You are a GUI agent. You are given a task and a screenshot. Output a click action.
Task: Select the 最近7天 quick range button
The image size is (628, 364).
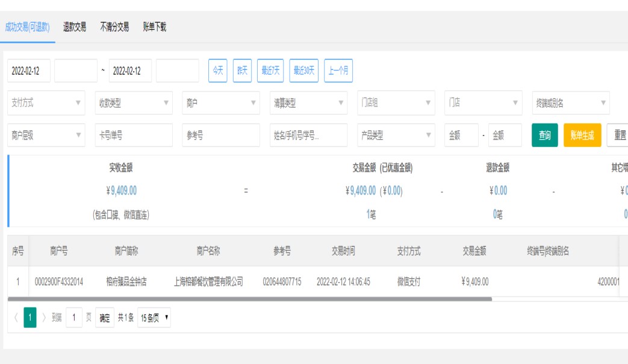coord(270,71)
